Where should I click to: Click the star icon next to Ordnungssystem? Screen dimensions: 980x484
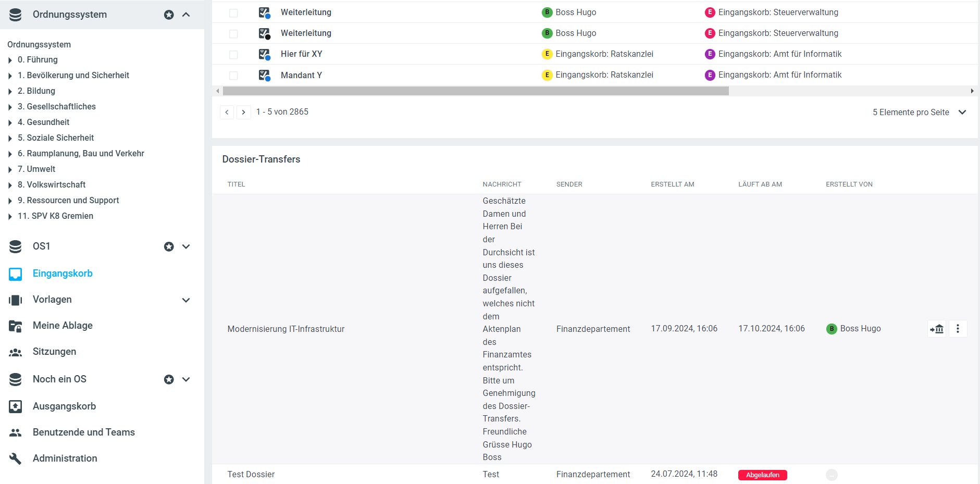169,15
